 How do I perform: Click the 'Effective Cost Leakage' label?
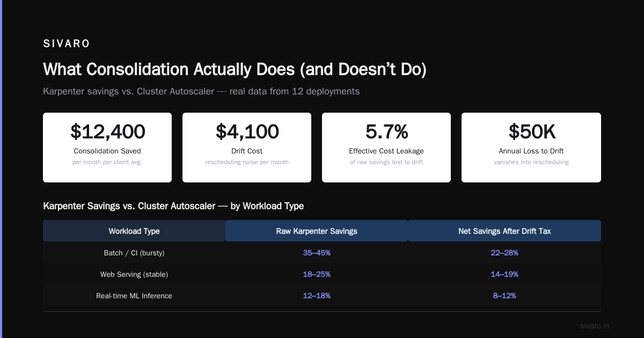386,151
